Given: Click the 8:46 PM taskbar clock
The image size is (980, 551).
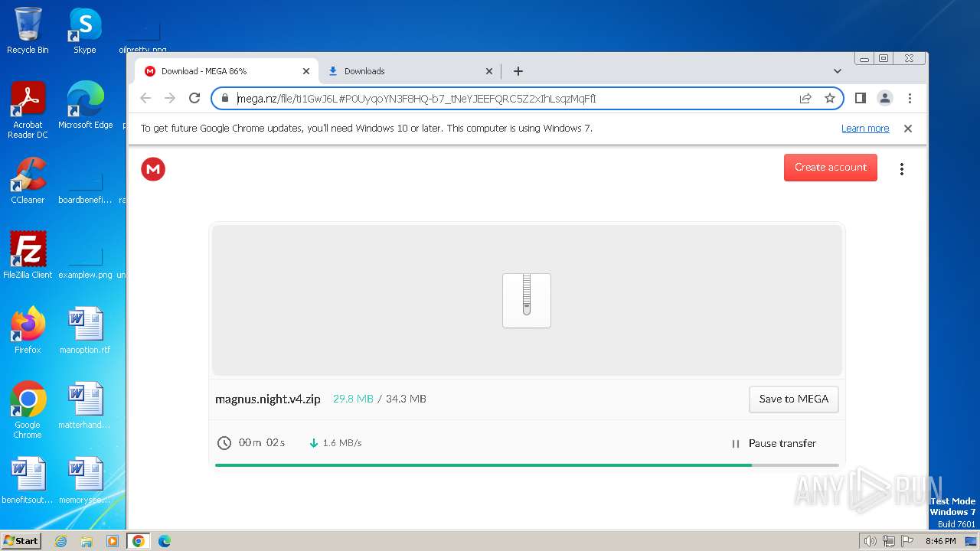Looking at the screenshot, I should [940, 541].
